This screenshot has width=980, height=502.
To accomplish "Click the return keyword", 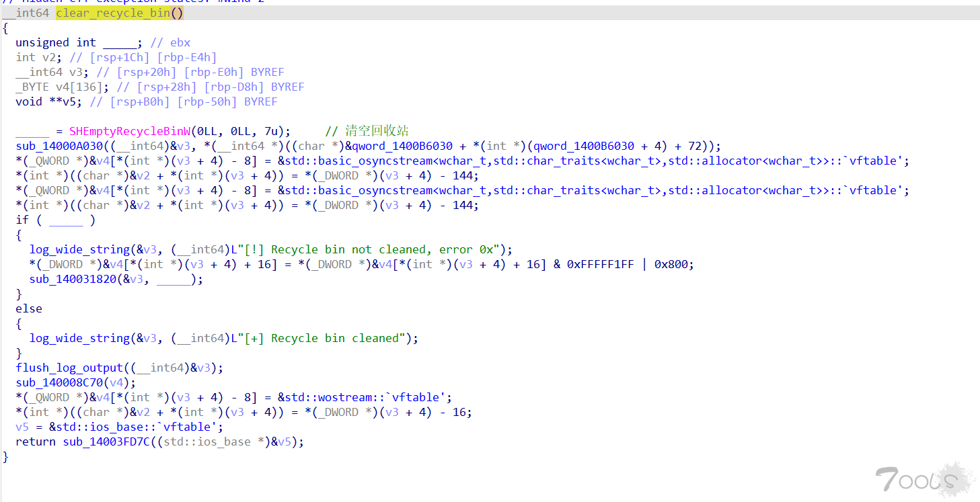I will pyautogui.click(x=36, y=442).
